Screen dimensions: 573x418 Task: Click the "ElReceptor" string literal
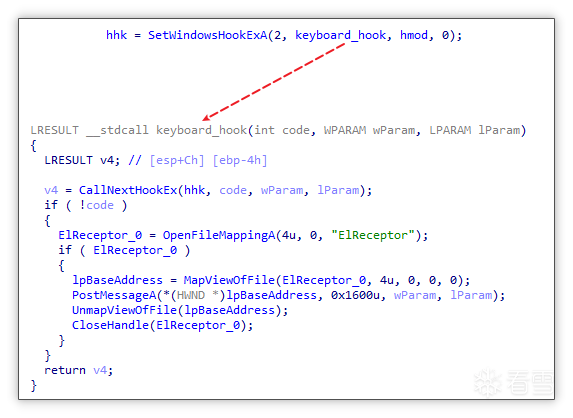[373, 235]
